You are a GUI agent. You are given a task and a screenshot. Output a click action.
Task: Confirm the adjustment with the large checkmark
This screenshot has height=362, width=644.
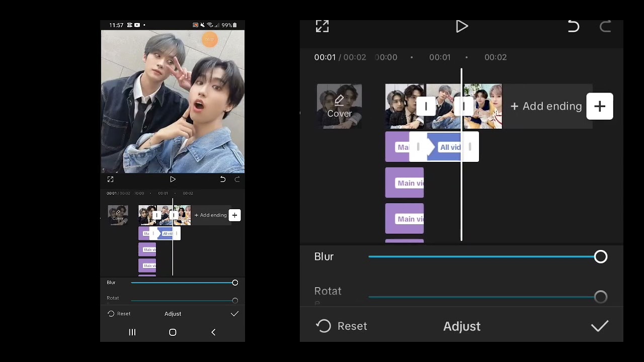point(600,326)
